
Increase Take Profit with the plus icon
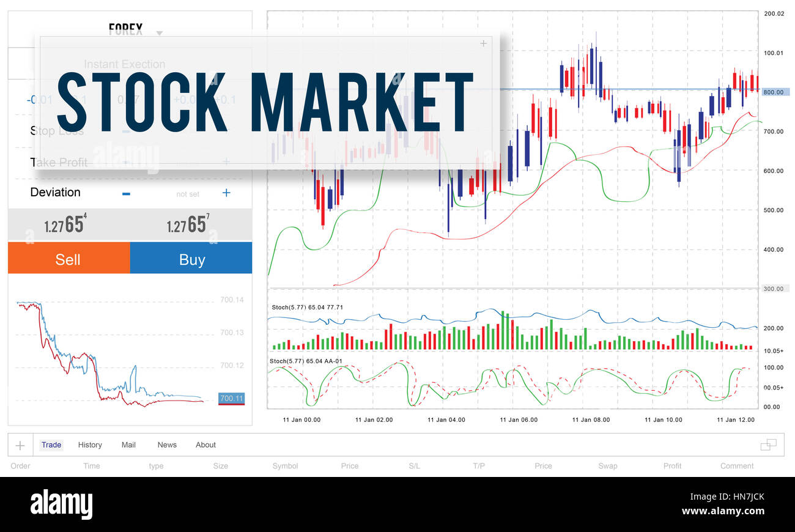[226, 161]
